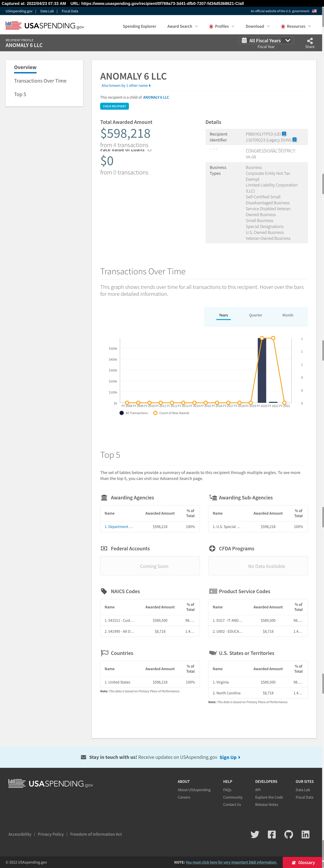Click the FY 2020 transactions bar
This screenshot has width=324, height=868.
point(262,370)
